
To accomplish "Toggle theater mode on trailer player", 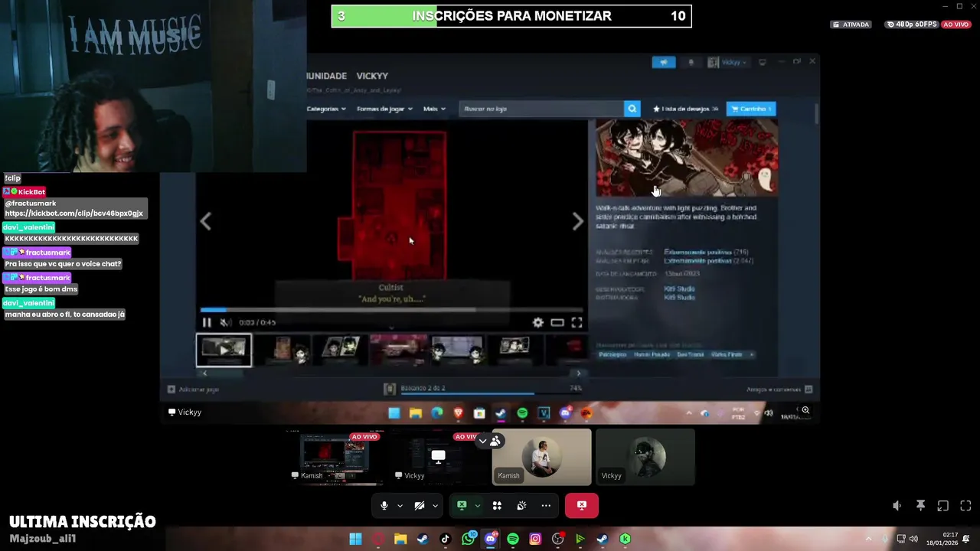I will pos(557,323).
